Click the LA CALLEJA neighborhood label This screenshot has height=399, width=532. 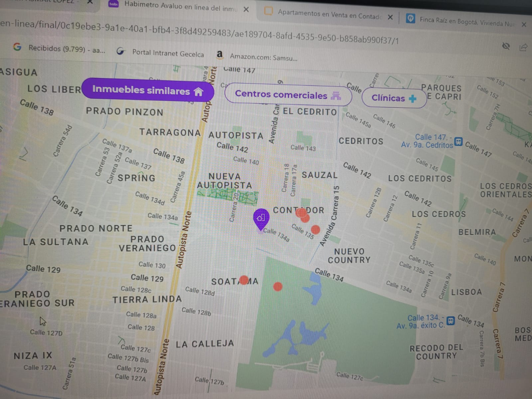(205, 344)
